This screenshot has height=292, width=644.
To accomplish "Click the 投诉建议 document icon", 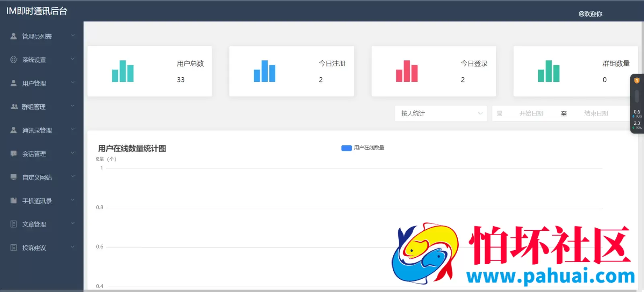I will 14,247.
